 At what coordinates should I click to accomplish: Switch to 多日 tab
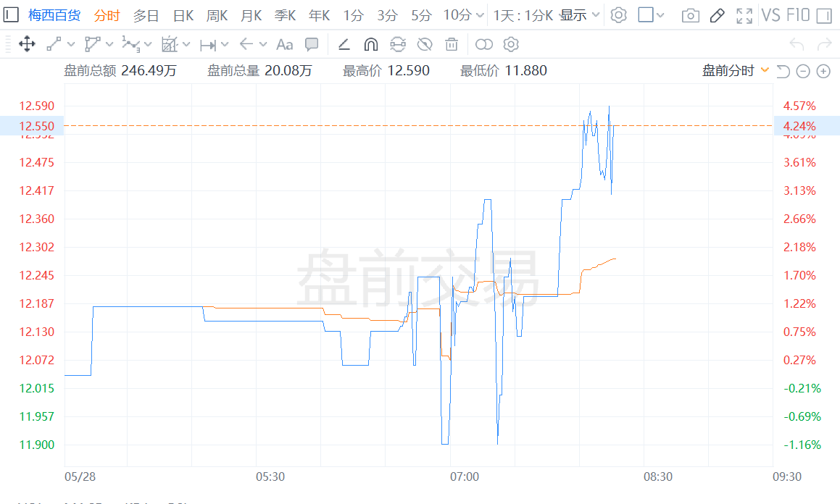146,15
